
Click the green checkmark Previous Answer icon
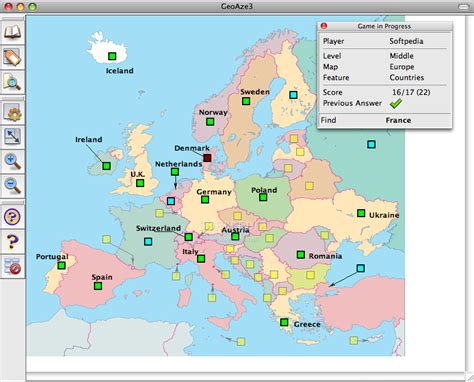click(x=396, y=103)
